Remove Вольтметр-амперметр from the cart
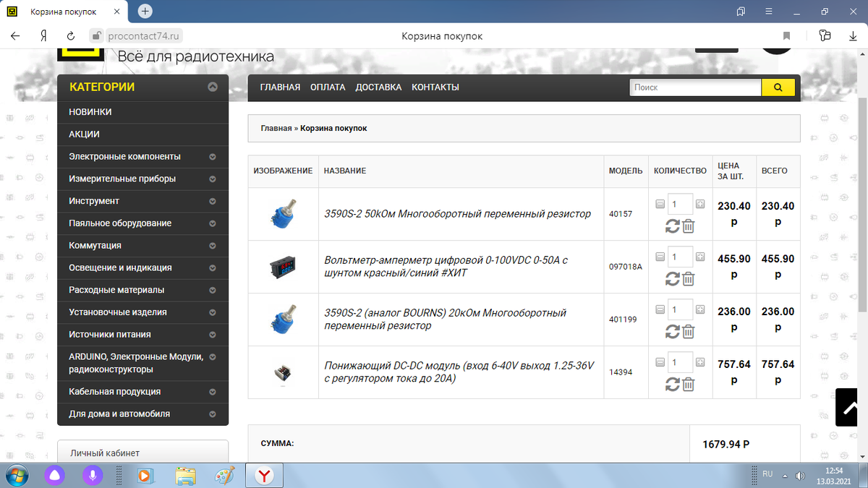Viewport: 868px width, 488px height. (688, 278)
